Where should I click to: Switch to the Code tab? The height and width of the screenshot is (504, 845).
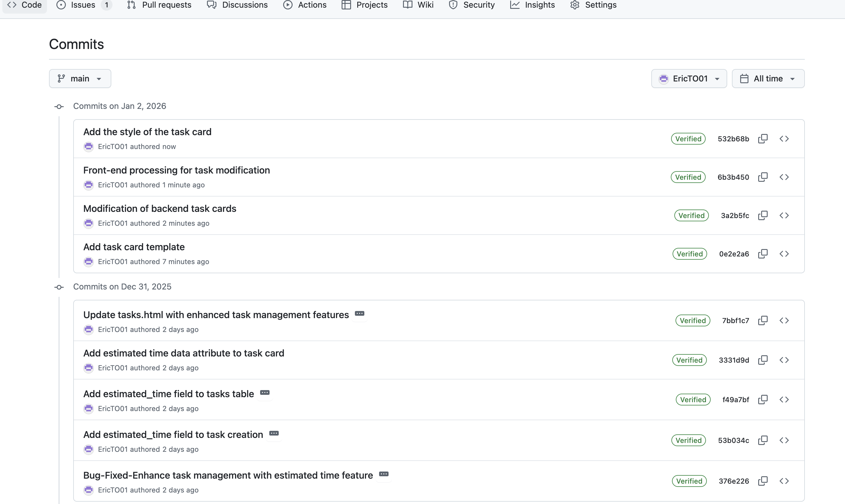click(24, 5)
